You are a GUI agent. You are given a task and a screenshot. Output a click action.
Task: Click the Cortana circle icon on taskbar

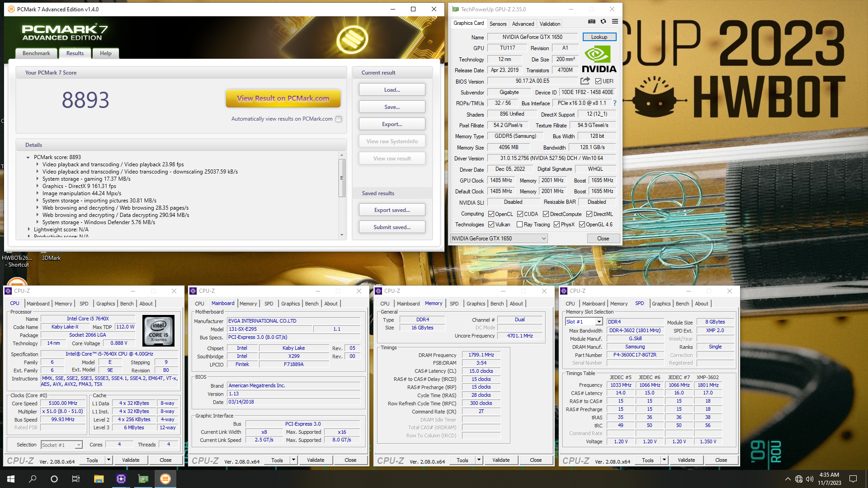(54, 479)
